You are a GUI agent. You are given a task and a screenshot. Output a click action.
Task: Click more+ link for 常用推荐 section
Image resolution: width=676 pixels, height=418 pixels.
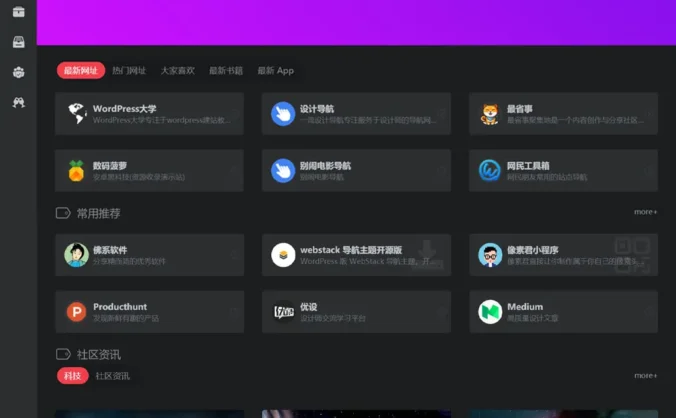[645, 212]
